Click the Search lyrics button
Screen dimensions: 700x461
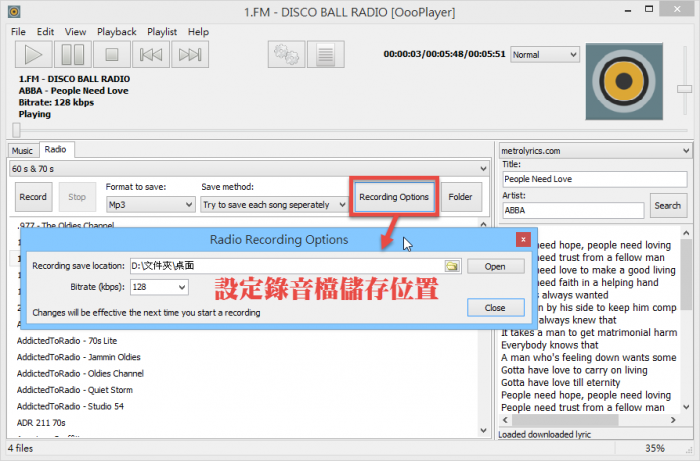click(x=667, y=205)
